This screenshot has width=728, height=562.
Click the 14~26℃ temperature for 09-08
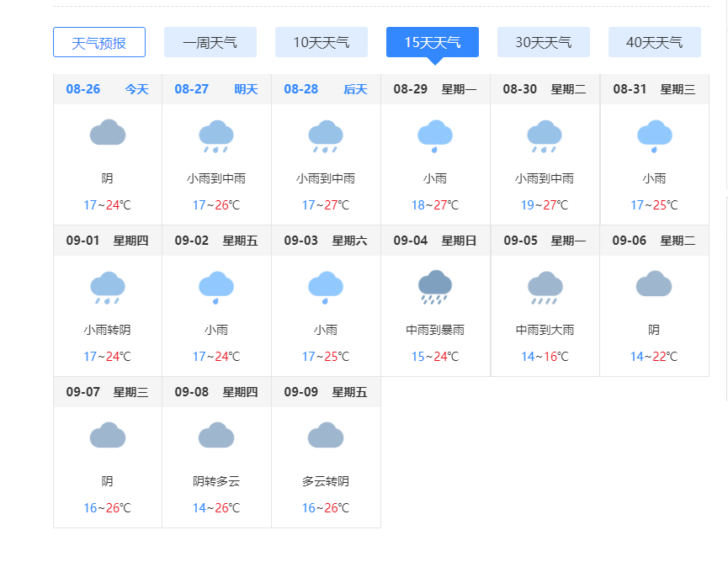tap(216, 508)
